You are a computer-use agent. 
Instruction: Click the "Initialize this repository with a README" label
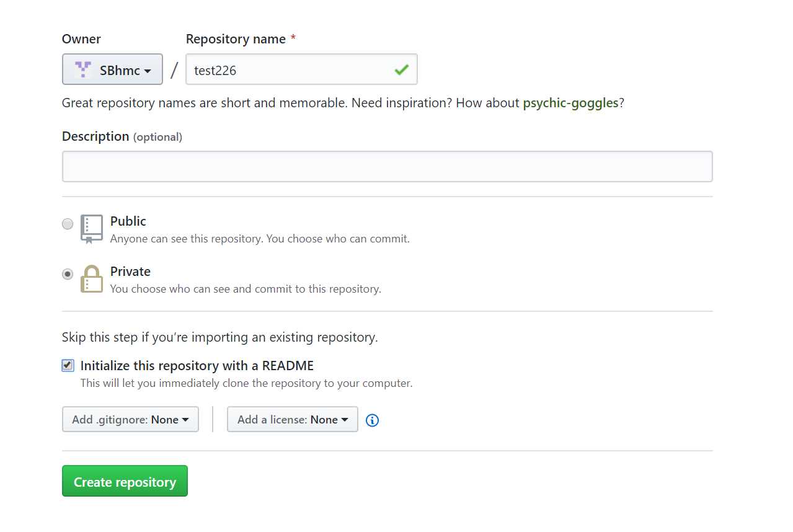(197, 366)
